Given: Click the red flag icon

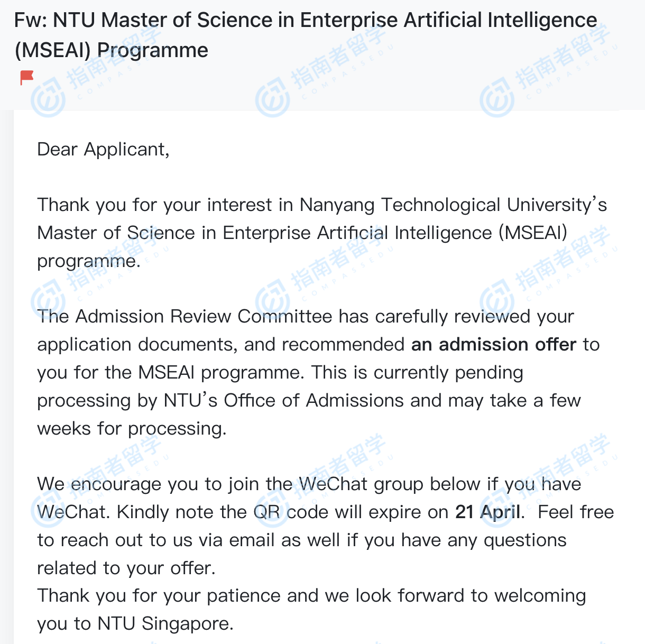Looking at the screenshot, I should pyautogui.click(x=26, y=77).
